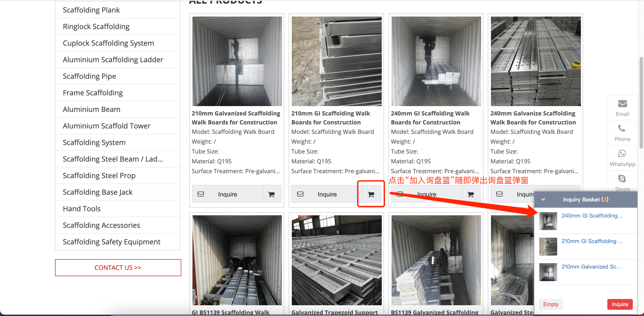644x316 pixels.
Task: Click the page vertical scrollbar
Action: pos(641,102)
